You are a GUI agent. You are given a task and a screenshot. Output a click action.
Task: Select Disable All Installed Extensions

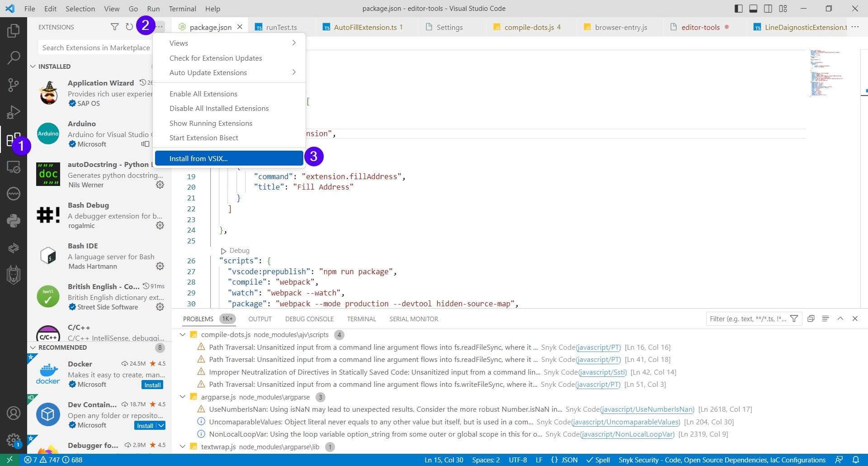click(x=229, y=108)
